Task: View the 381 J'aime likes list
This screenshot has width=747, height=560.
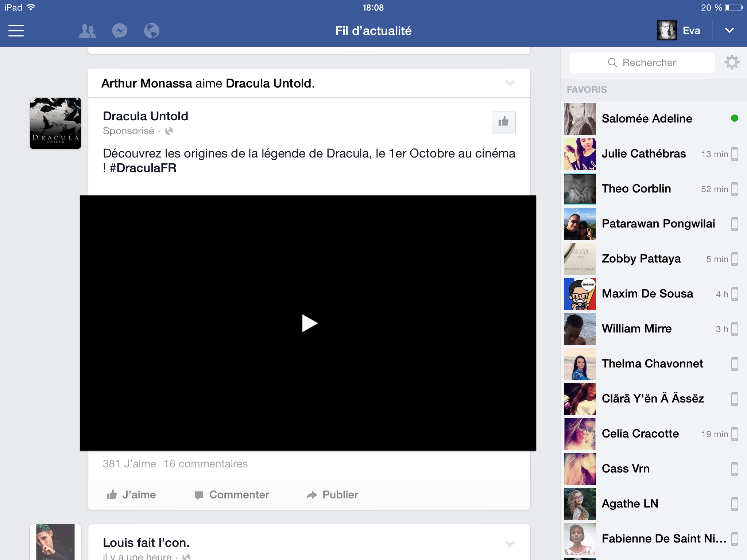Action: point(129,464)
